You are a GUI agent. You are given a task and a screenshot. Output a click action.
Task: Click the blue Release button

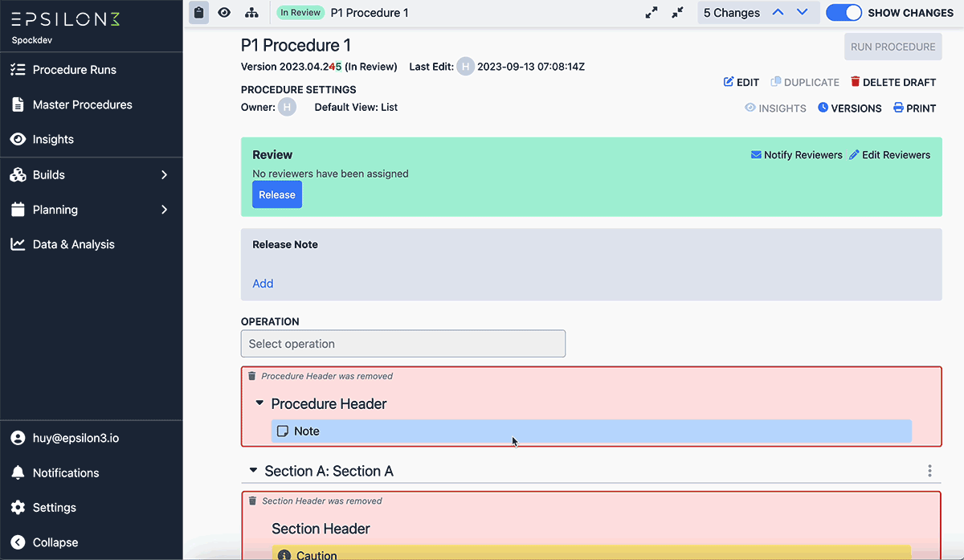(277, 194)
